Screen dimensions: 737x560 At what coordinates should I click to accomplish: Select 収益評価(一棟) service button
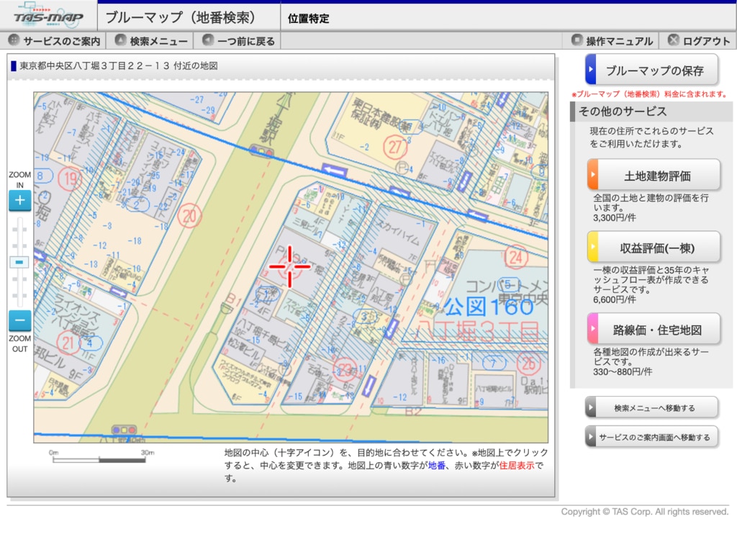[654, 248]
